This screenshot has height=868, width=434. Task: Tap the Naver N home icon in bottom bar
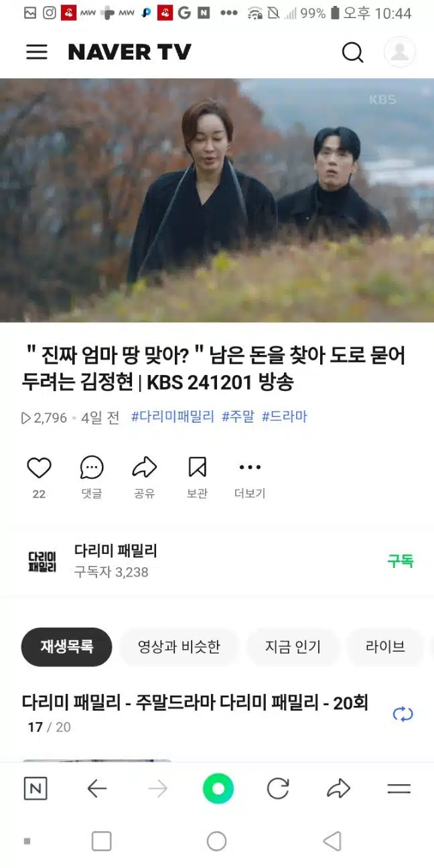pyautogui.click(x=35, y=789)
